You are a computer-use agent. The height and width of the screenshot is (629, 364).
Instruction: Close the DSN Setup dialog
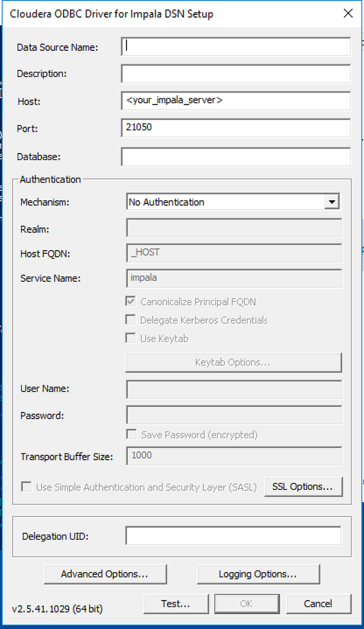pos(348,14)
